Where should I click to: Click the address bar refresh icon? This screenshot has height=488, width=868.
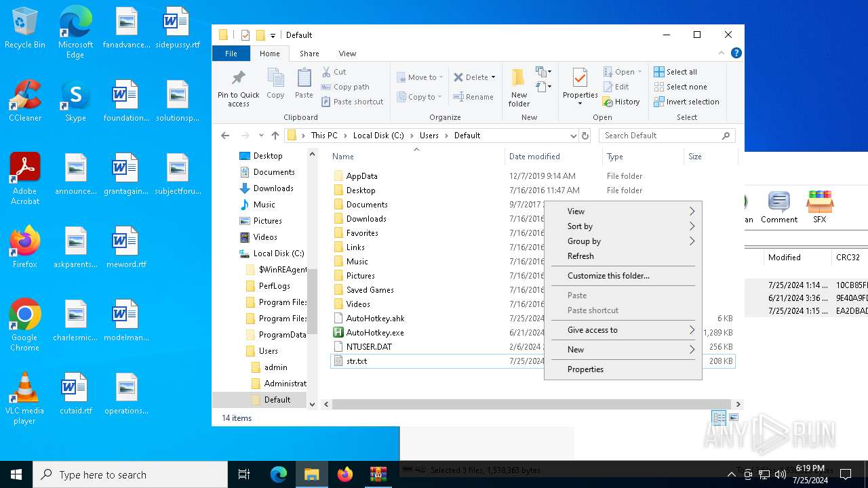point(586,136)
